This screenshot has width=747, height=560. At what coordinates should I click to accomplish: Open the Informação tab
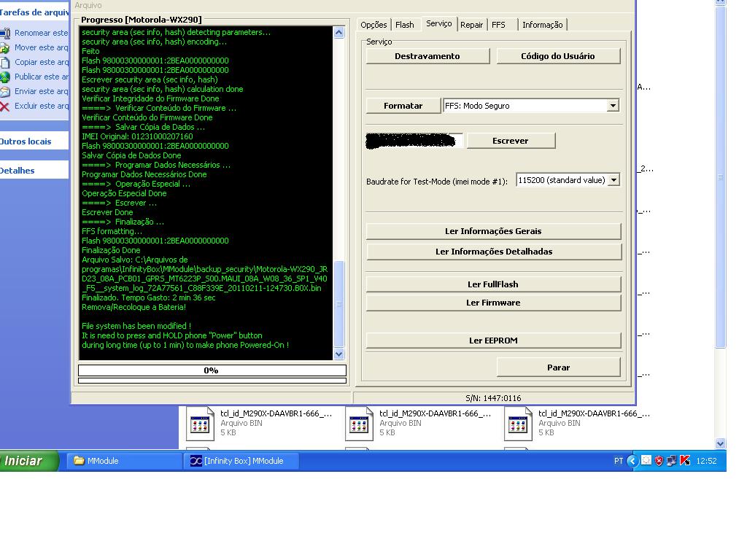pyautogui.click(x=542, y=25)
